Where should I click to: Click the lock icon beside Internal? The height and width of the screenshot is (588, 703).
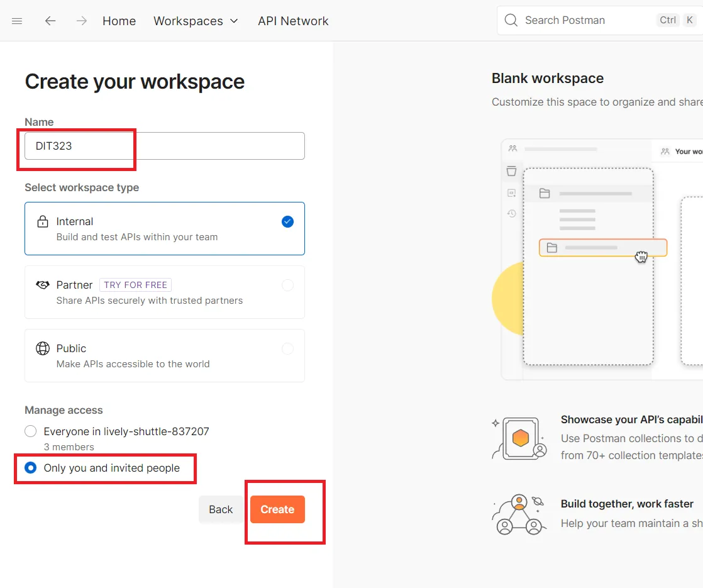(x=42, y=221)
